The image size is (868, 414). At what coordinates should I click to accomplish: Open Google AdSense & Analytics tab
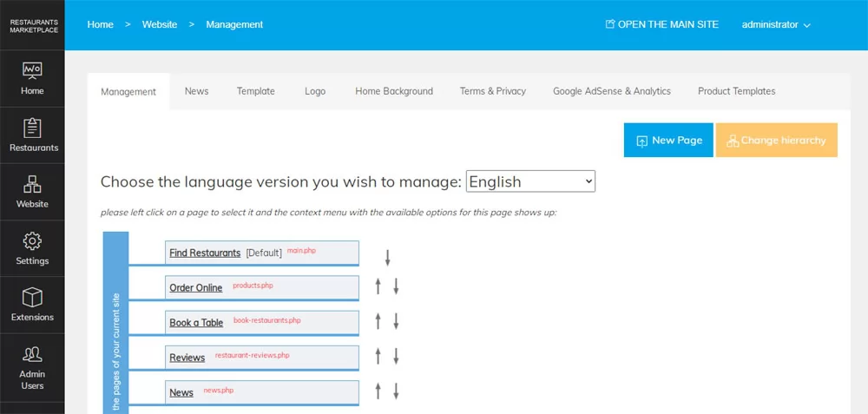pos(612,91)
